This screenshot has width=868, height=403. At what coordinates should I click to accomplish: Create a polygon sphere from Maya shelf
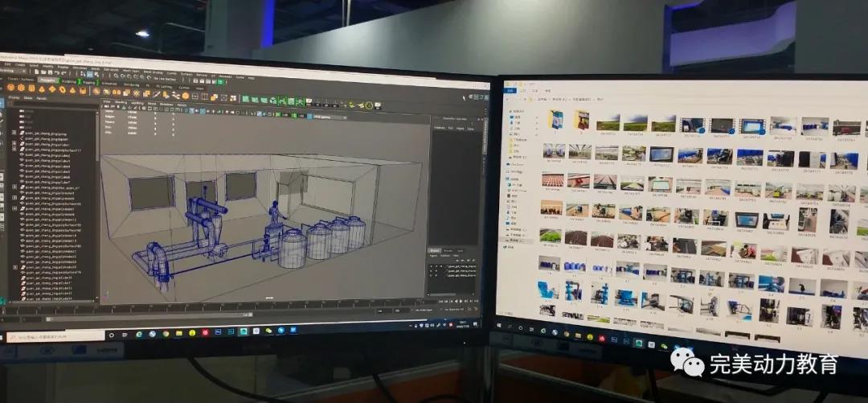click(x=10, y=88)
